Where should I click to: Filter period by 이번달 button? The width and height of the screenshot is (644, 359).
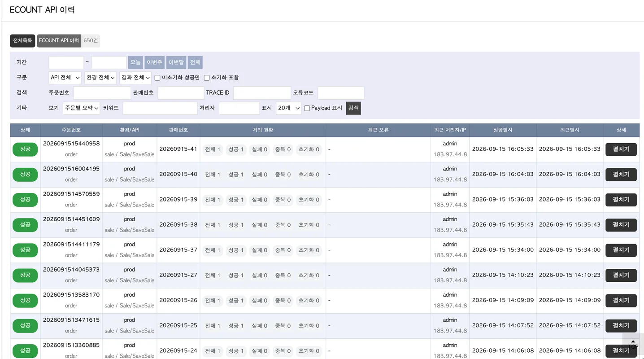(x=176, y=62)
